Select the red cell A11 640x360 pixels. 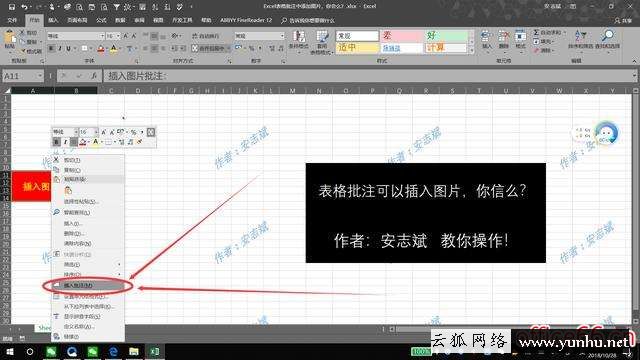pyautogui.click(x=31, y=186)
